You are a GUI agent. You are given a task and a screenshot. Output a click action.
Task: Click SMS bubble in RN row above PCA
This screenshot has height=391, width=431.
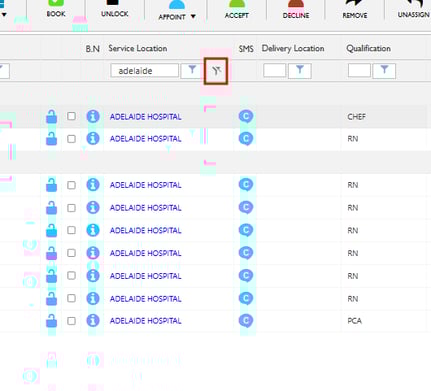[x=246, y=298]
